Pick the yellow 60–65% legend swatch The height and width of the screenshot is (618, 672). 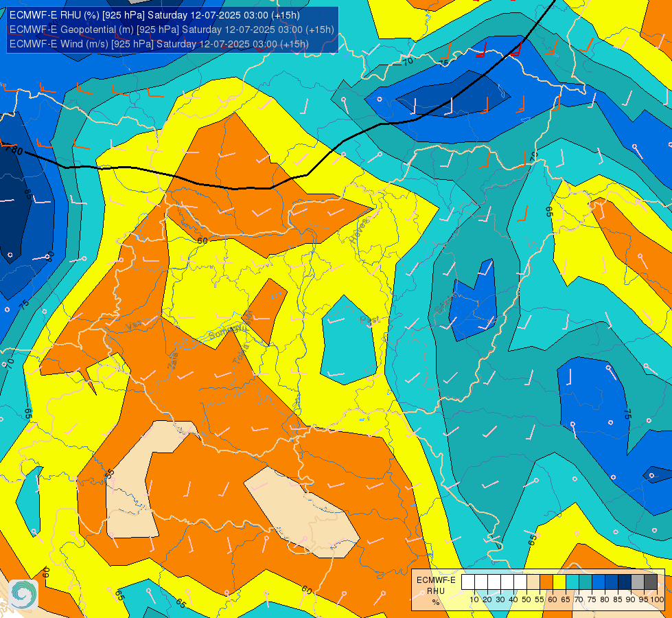point(559,582)
